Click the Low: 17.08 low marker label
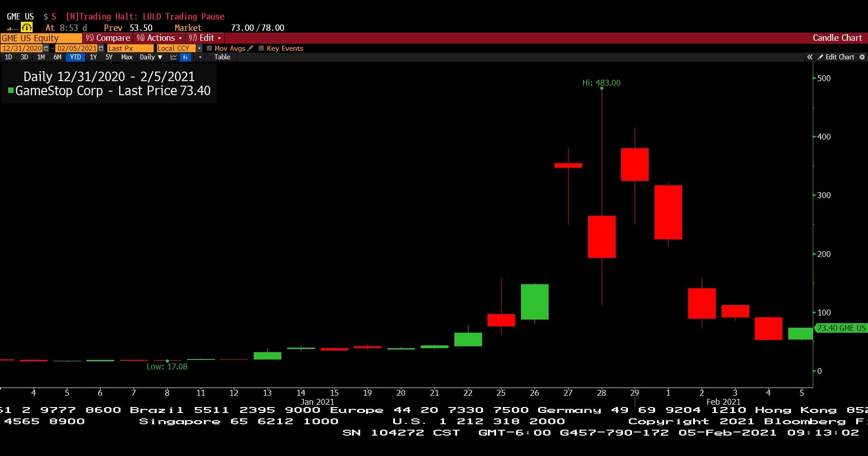This screenshot has height=456, width=868. 167,367
